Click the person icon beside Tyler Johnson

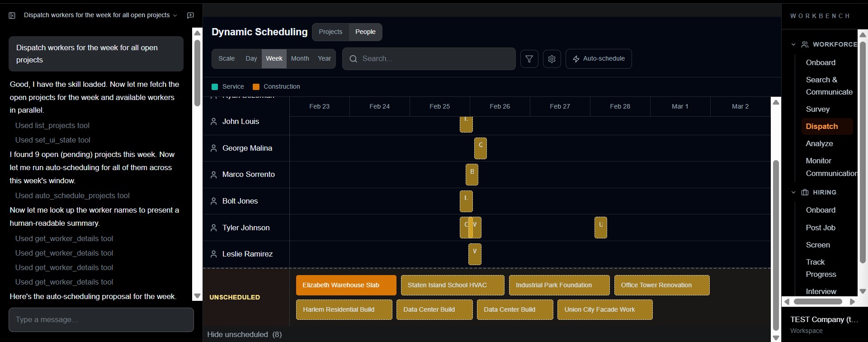[x=214, y=228]
